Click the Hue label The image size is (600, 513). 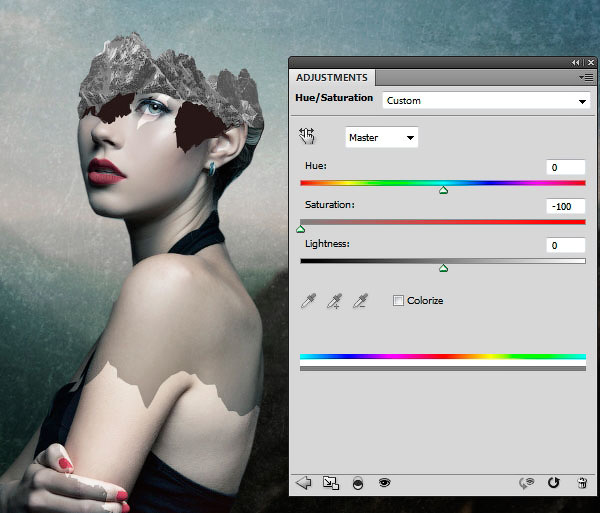(316, 166)
